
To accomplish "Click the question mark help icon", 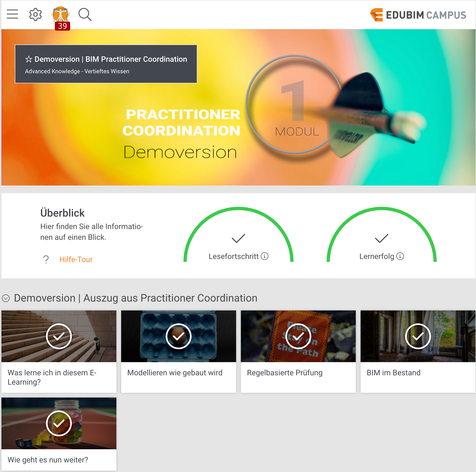I will pyautogui.click(x=46, y=259).
